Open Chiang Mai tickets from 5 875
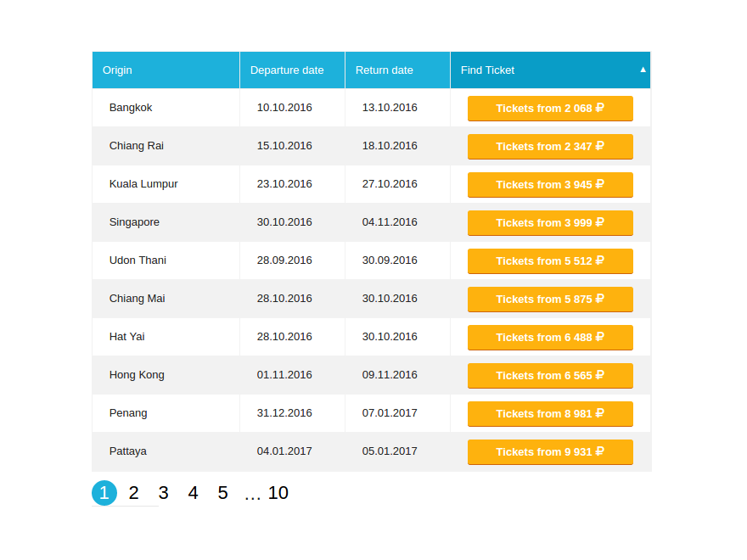Image resolution: width=747 pixels, height=560 pixels. pos(550,300)
